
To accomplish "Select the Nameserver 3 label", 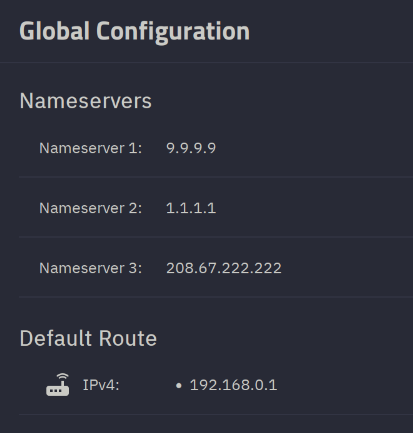I will tap(91, 268).
